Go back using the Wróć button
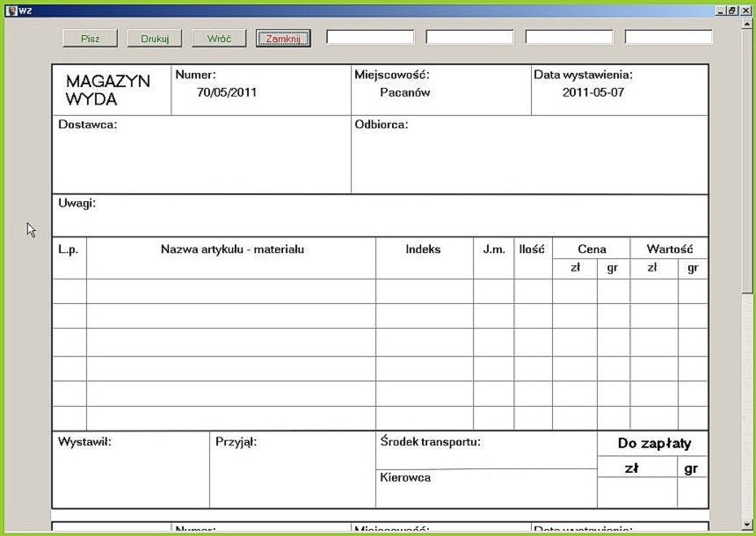This screenshot has height=536, width=756. point(219,39)
